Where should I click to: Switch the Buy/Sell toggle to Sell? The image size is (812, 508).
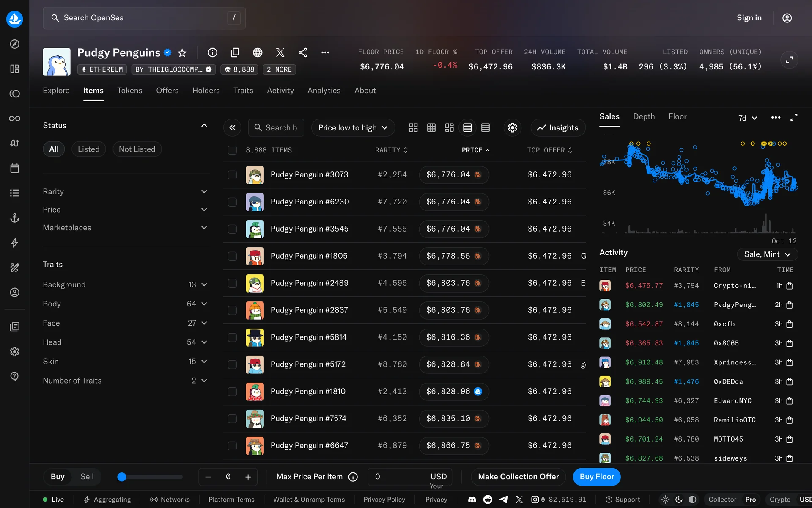(87, 477)
